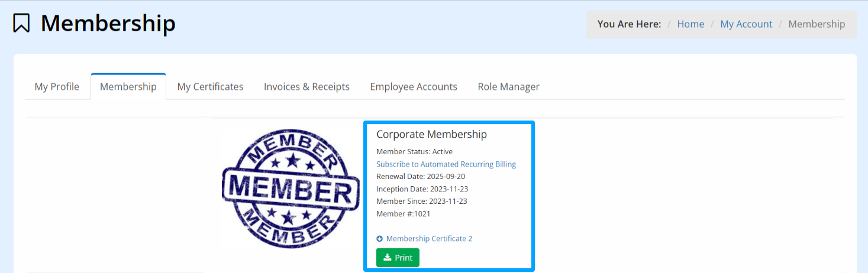The width and height of the screenshot is (868, 273).
Task: Open the Invoices & Receipts tab
Action: (x=306, y=87)
